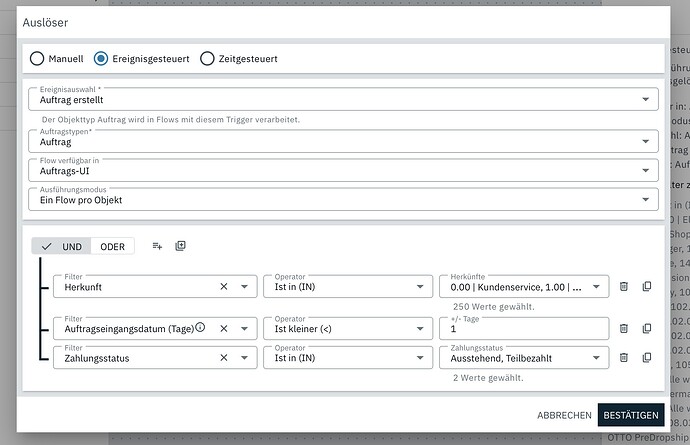
Task: Switch the condition group to ODER
Action: pos(113,246)
